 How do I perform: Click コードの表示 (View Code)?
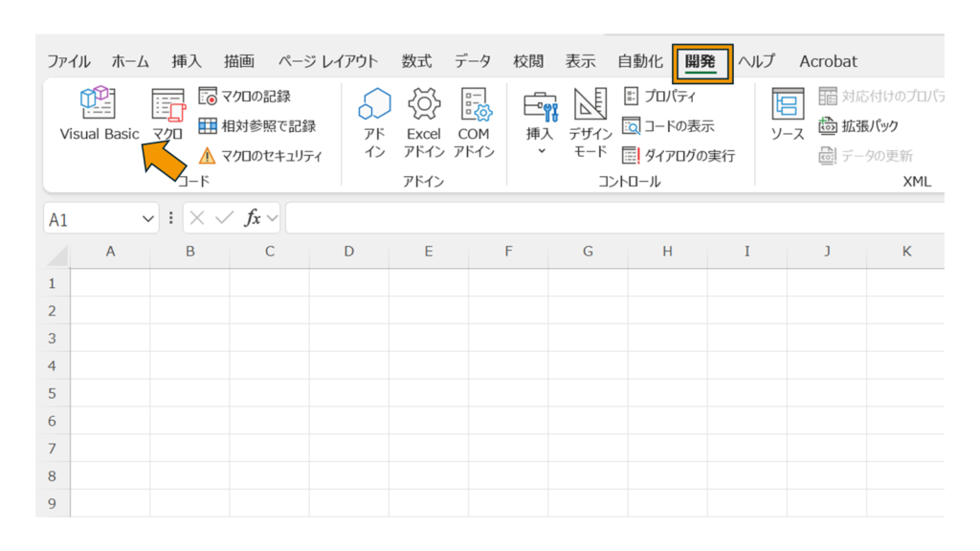(668, 126)
